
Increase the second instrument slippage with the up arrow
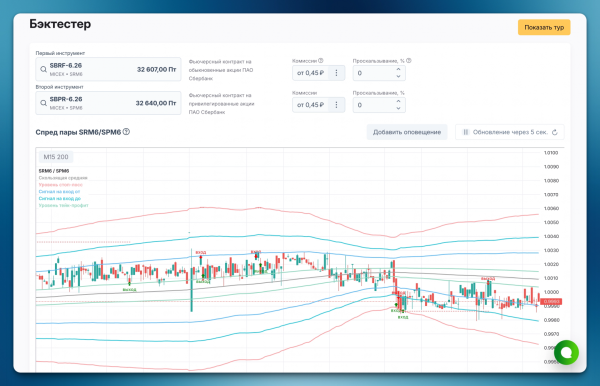(x=398, y=101)
